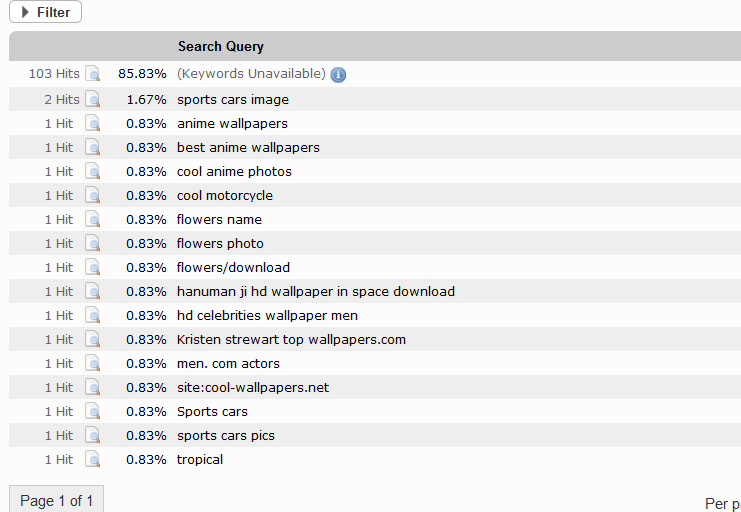Open details icon for sports cars image

pos(93,99)
